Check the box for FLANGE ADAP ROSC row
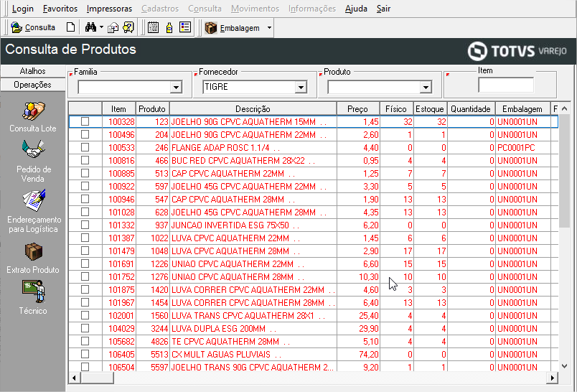Screen dimensions: 577x392 (85, 147)
